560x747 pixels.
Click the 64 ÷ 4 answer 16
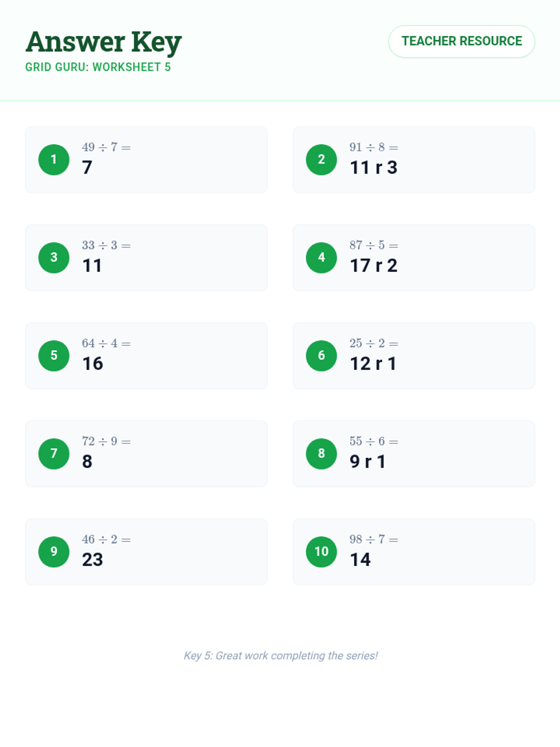(x=92, y=364)
